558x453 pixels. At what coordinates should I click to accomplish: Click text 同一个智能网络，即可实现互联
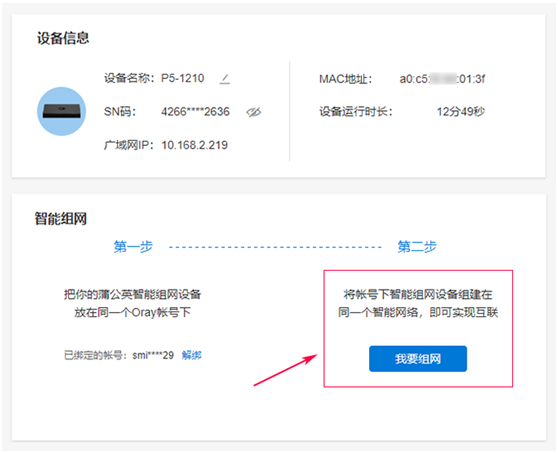click(418, 313)
